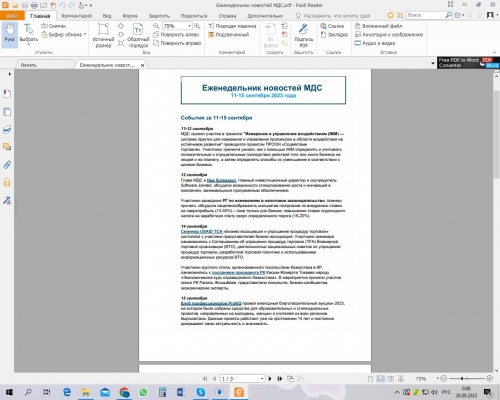Open the Снимок snapshot tool
This screenshot has width=500, height=400.
tap(54, 26)
